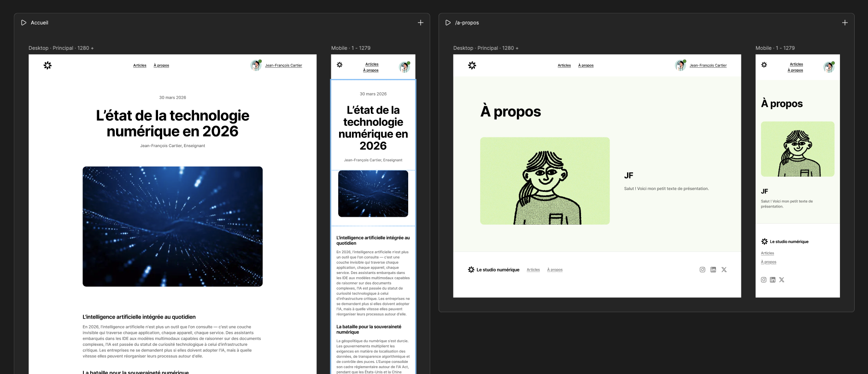Click the X icon in the desktop À propos footer
The width and height of the screenshot is (868, 374).
[x=724, y=270]
